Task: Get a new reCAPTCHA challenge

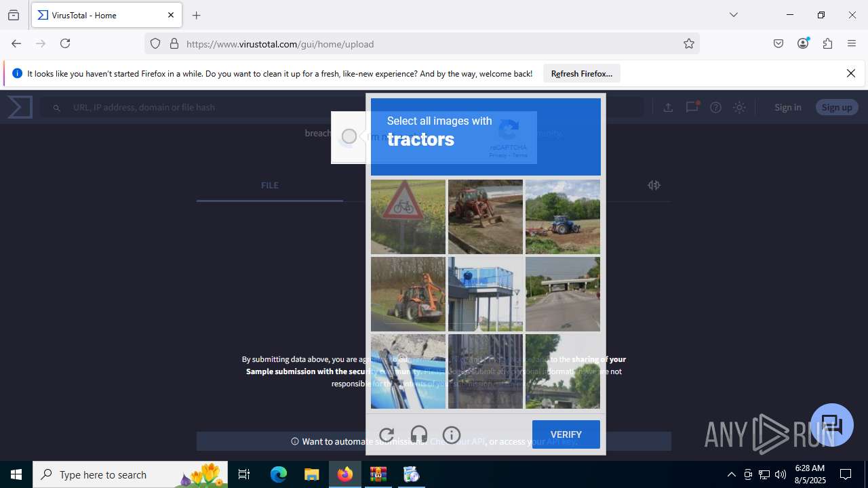Action: pyautogui.click(x=387, y=434)
